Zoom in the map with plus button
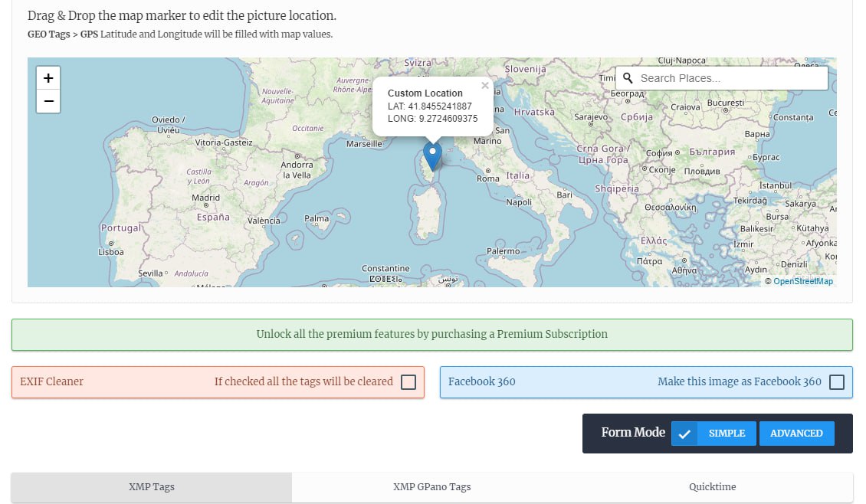Viewport: 866px width, 504px height. [48, 78]
